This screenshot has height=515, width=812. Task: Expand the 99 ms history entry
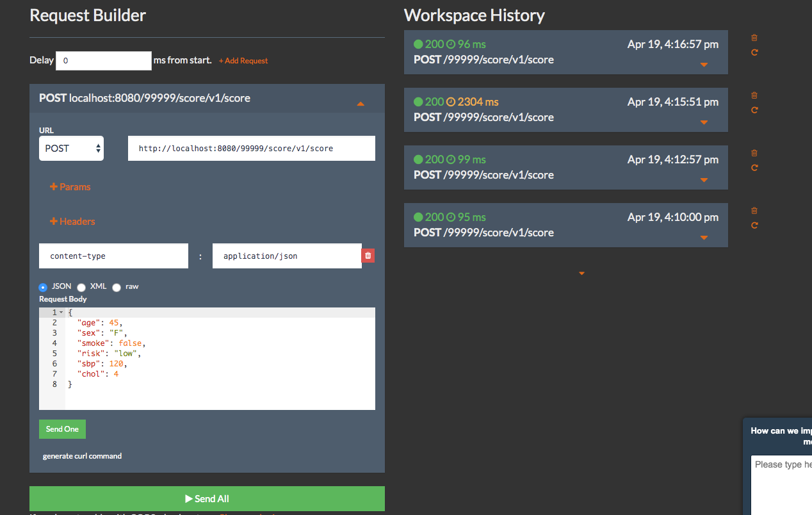click(704, 180)
